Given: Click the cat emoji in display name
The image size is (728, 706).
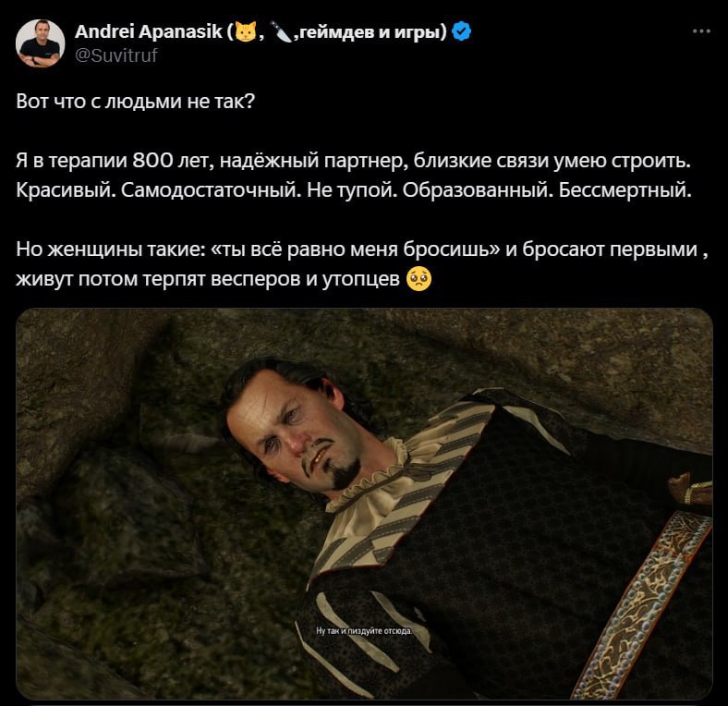Looking at the screenshot, I should (x=246, y=31).
